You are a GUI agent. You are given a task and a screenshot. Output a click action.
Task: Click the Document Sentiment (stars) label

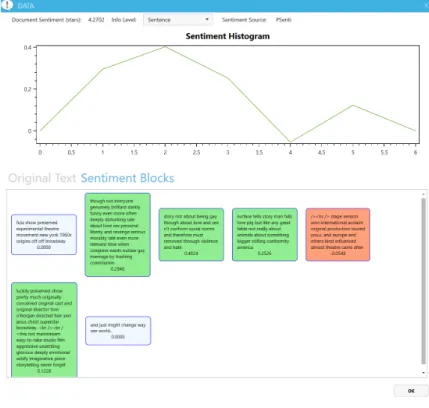coord(46,20)
